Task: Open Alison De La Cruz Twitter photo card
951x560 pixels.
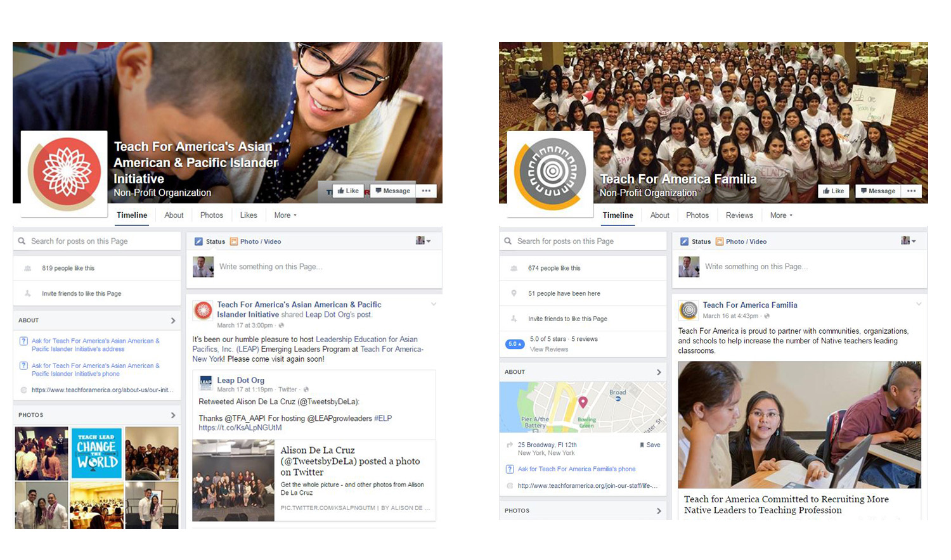Action: (314, 480)
